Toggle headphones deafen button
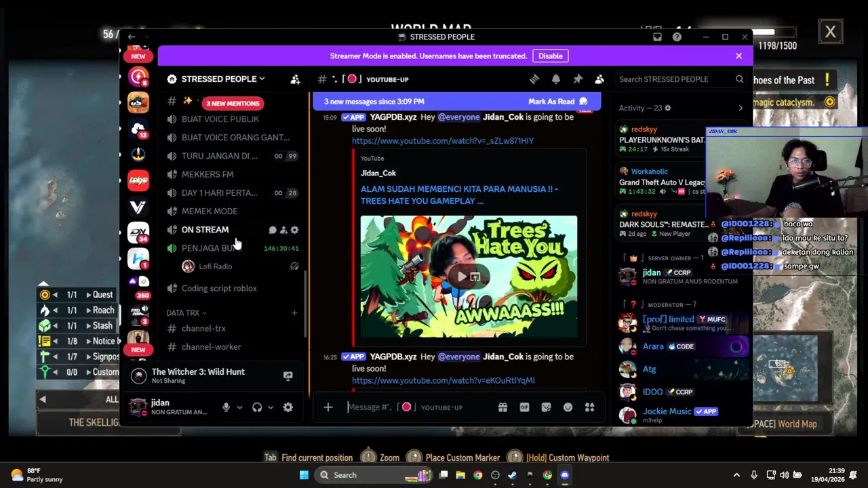Screen dimensions: 868x488 click(257, 407)
